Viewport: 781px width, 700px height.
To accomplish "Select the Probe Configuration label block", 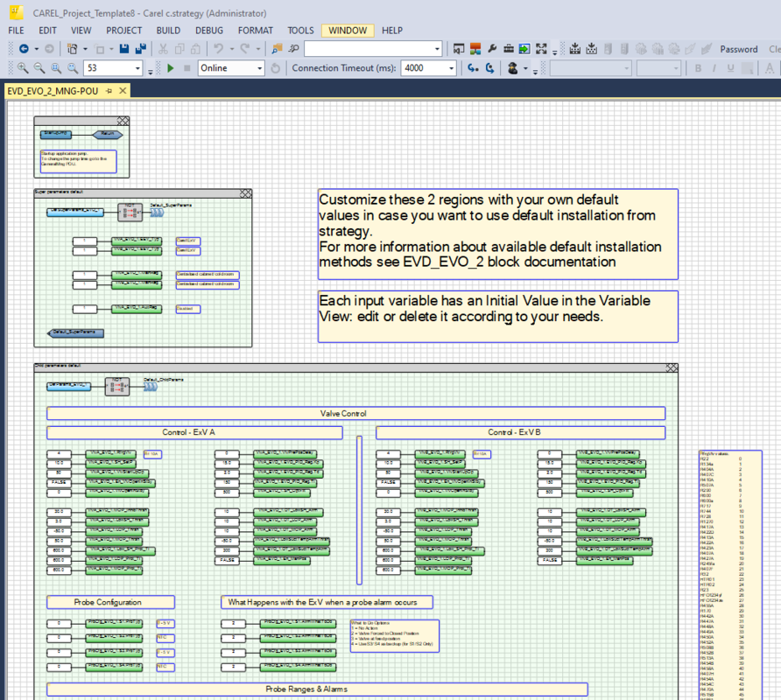I will pos(110,602).
